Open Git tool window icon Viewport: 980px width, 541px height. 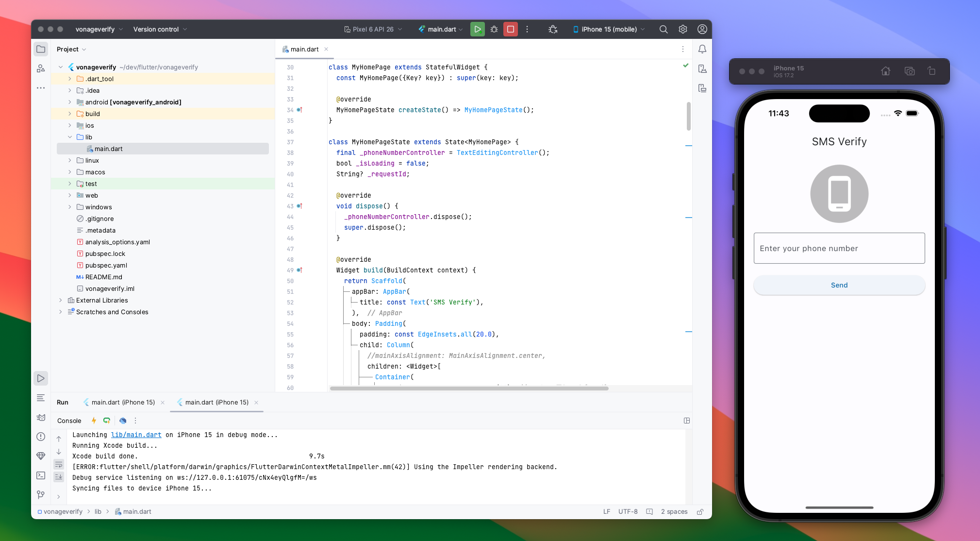coord(41,494)
